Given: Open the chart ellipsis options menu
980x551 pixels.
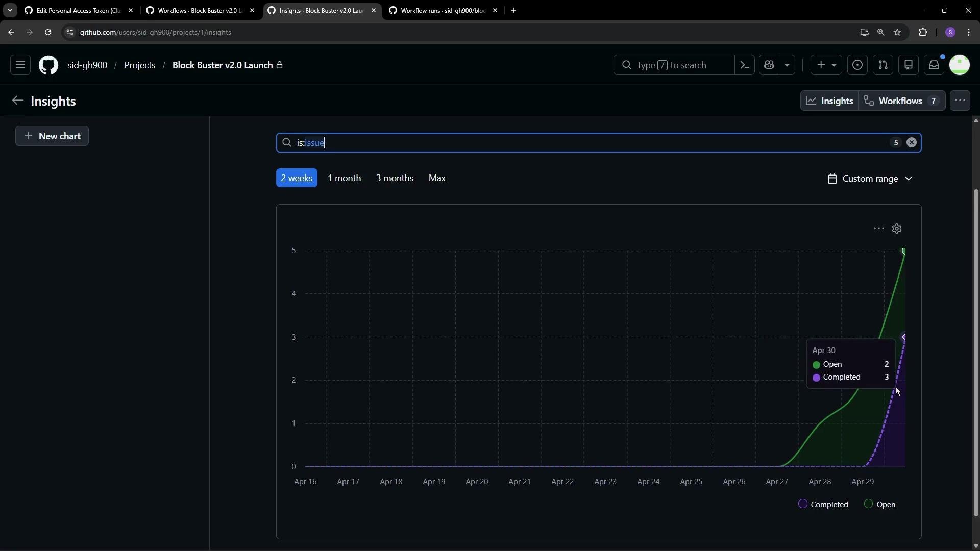Looking at the screenshot, I should click(878, 229).
